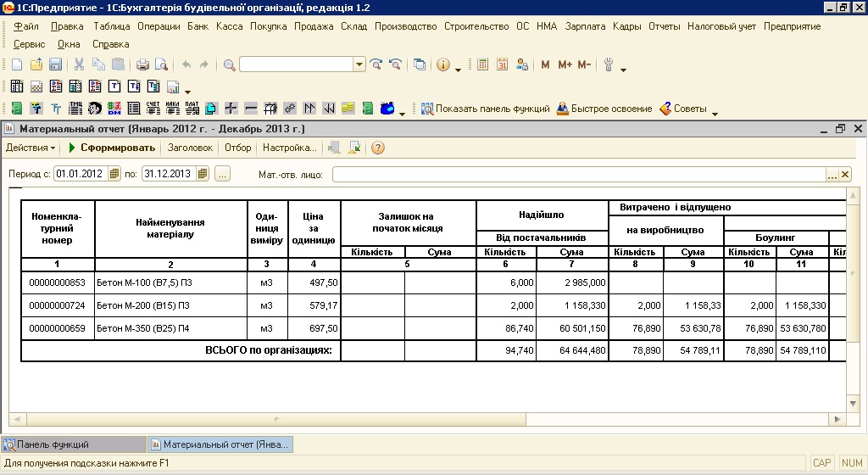This screenshot has height=475, width=868.
Task: Click the restore settings icon next to Настройка
Action: click(334, 148)
